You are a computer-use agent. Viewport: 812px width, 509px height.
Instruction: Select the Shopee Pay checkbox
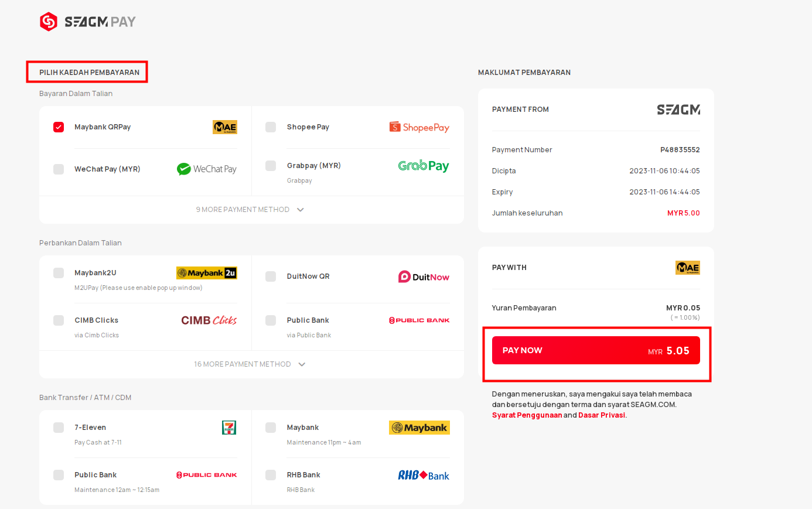pos(271,127)
